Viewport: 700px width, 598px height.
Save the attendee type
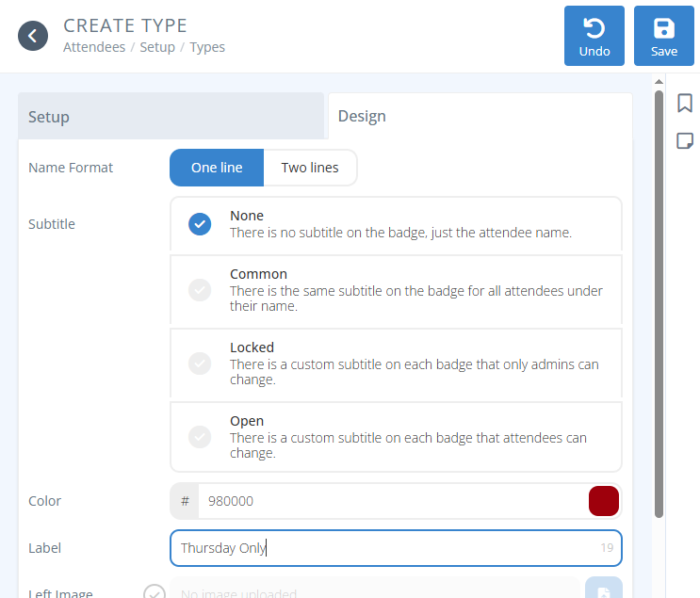click(x=664, y=36)
